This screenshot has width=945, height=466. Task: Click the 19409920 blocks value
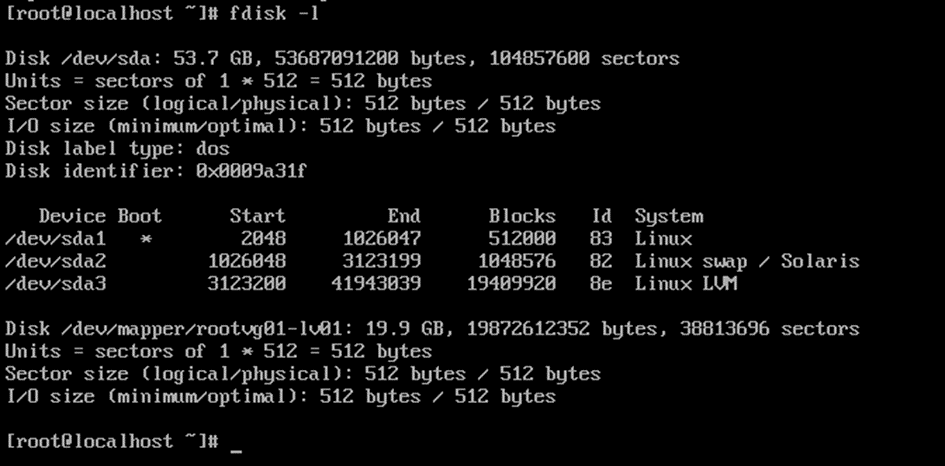coord(511,284)
